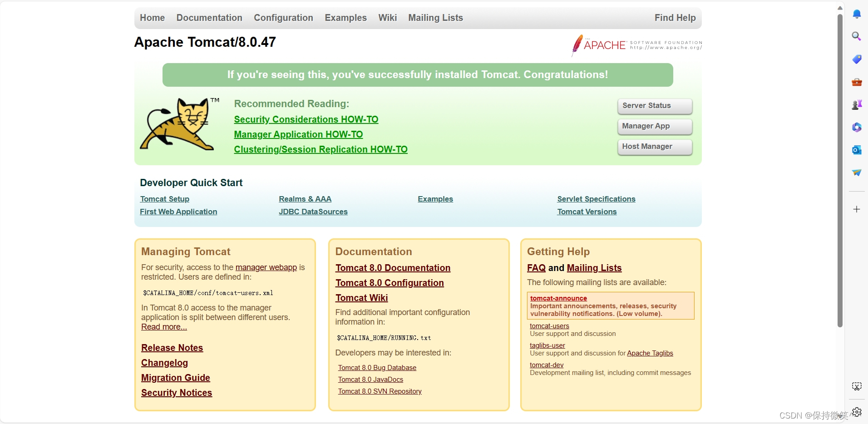Open Servlet Specifications link
868x424 pixels.
click(596, 199)
